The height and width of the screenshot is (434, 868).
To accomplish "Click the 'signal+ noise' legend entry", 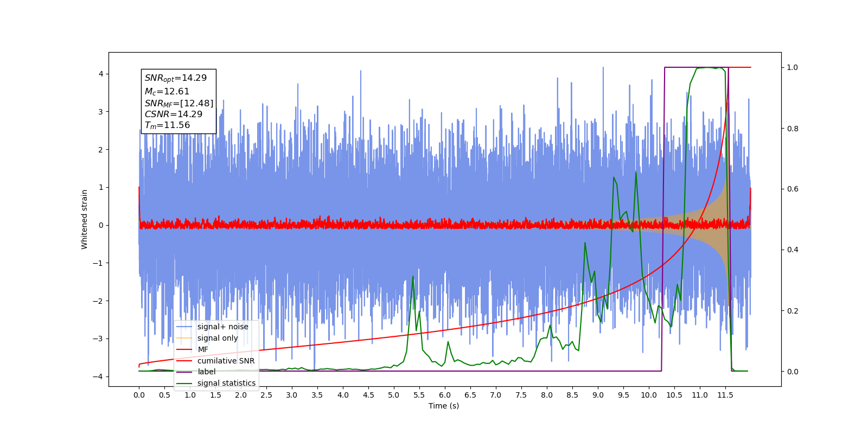I will pos(212,327).
